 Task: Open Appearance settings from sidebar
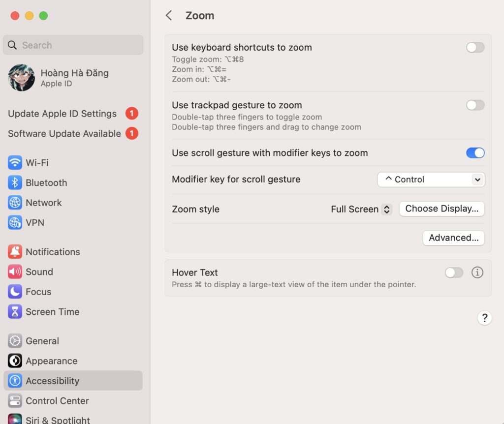point(73,361)
